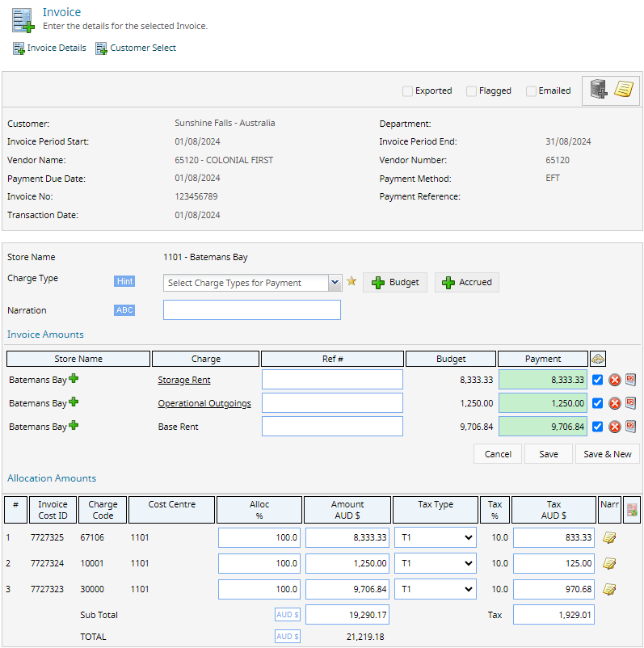Delete the Storage Rent row with red X

pyautogui.click(x=615, y=380)
